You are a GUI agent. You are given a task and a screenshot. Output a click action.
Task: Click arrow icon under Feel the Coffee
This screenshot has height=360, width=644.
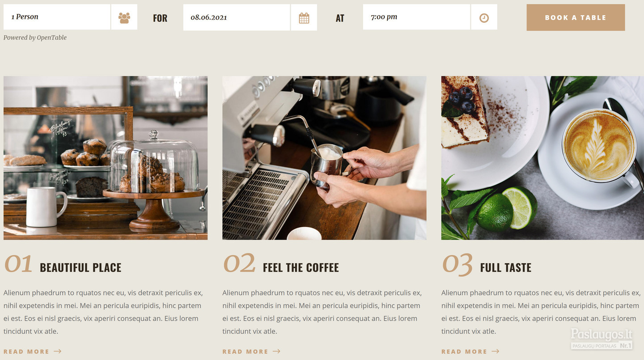point(277,352)
